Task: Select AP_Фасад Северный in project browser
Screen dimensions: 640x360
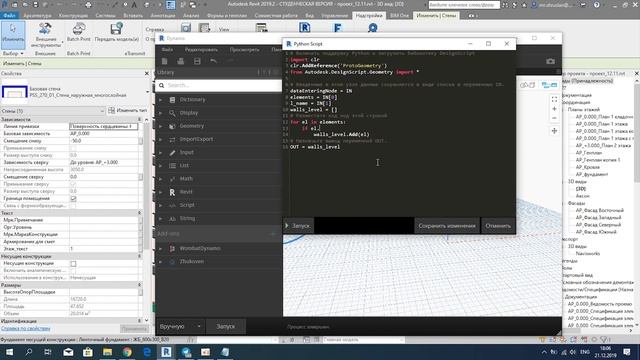Action: 598,225
